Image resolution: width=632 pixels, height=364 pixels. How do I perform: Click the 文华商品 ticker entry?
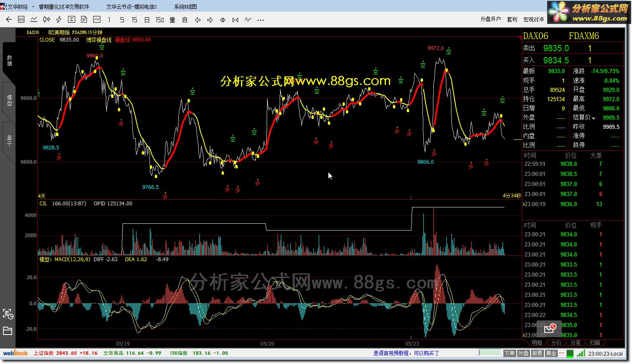[132, 353]
